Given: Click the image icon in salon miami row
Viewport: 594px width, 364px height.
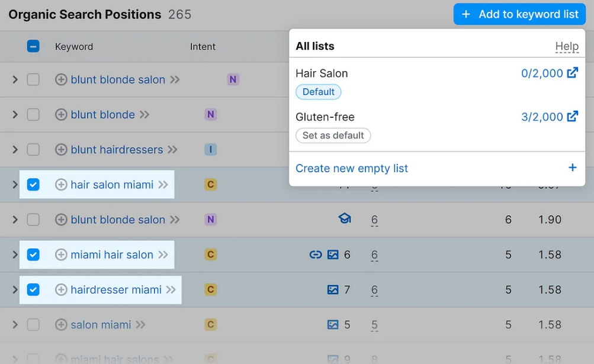Looking at the screenshot, I should 333,324.
